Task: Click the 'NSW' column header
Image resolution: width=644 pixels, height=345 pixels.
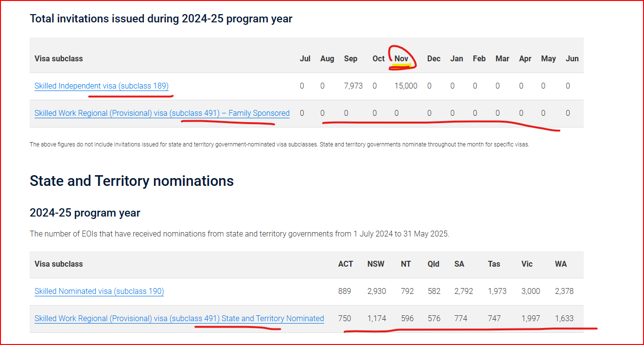Action: [376, 264]
